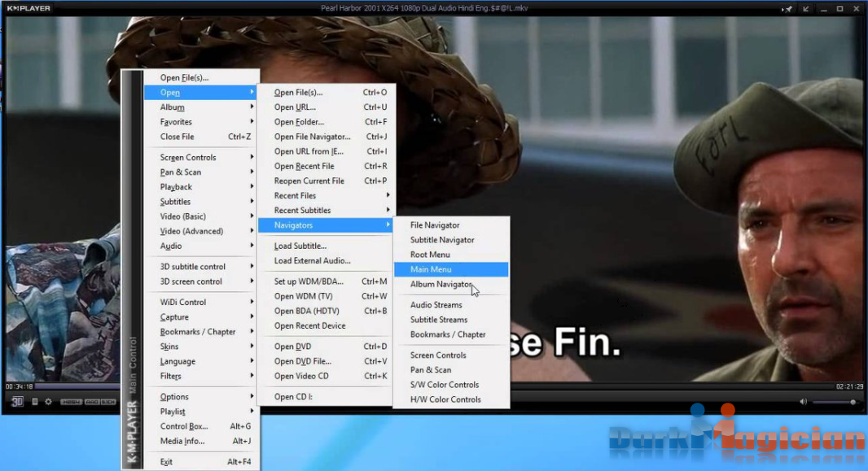Viewport: 868px width, 471px height.
Task: Click the pin always-on-top icon
Action: point(787,9)
